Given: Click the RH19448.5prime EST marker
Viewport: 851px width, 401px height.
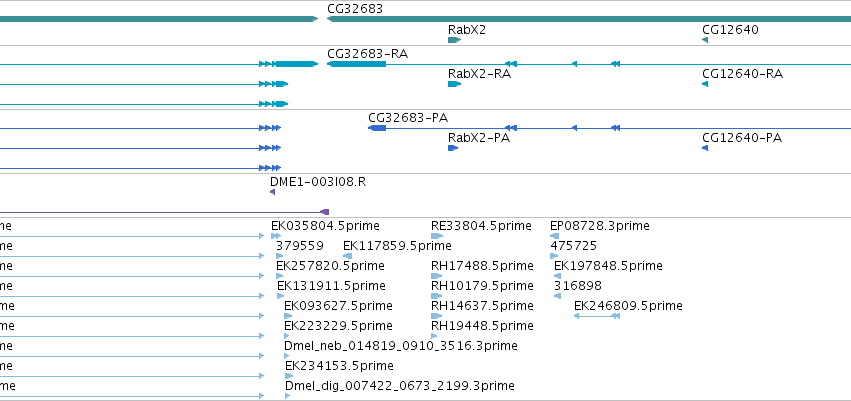Looking at the screenshot, I should pyautogui.click(x=434, y=336).
